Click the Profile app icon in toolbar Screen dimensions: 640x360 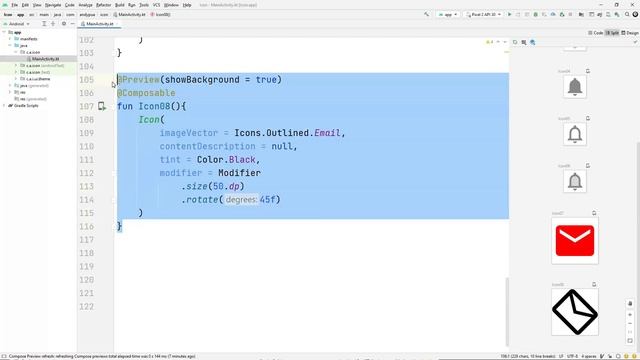click(x=553, y=14)
